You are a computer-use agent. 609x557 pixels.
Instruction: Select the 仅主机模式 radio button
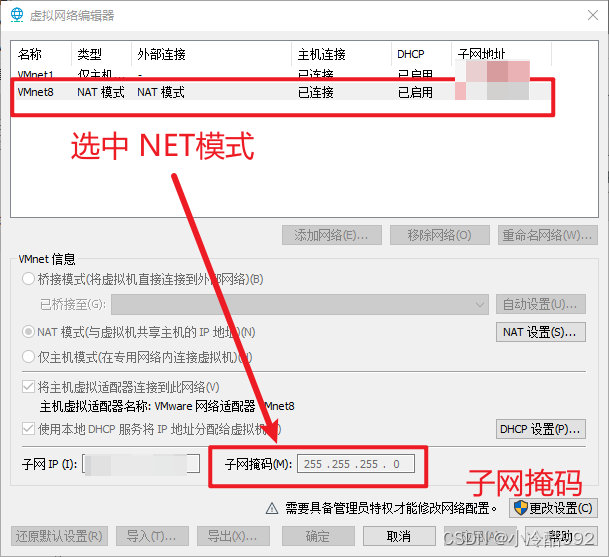[28, 356]
